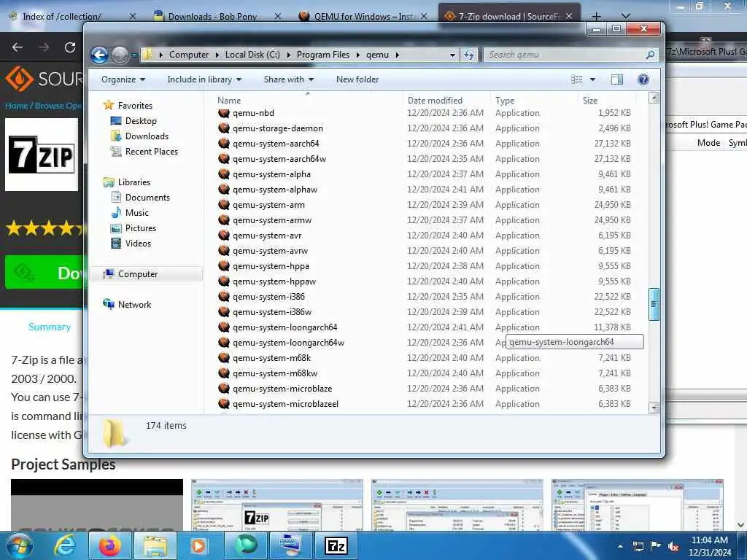The image size is (747, 560).
Task: Select the qemu-nbd application icon
Action: [x=224, y=113]
